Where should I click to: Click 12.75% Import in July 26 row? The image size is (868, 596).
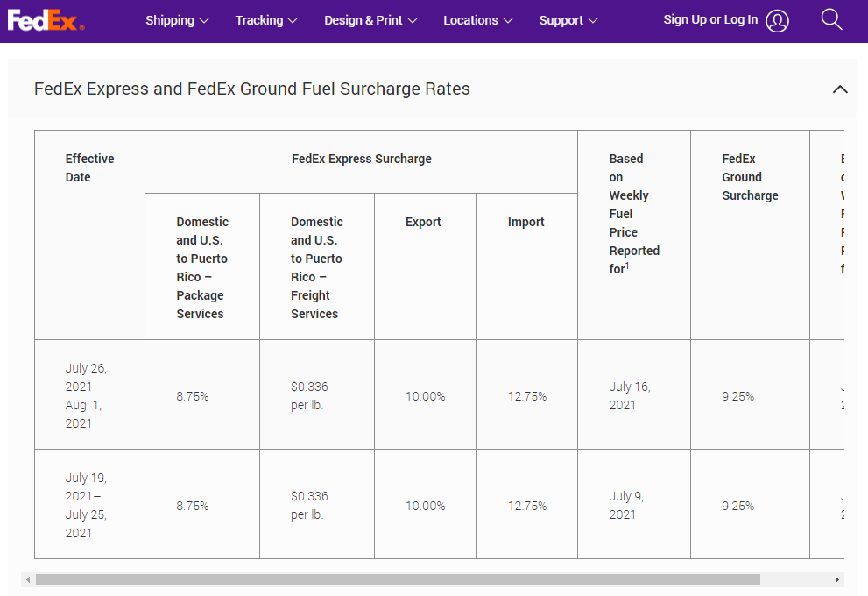click(527, 396)
